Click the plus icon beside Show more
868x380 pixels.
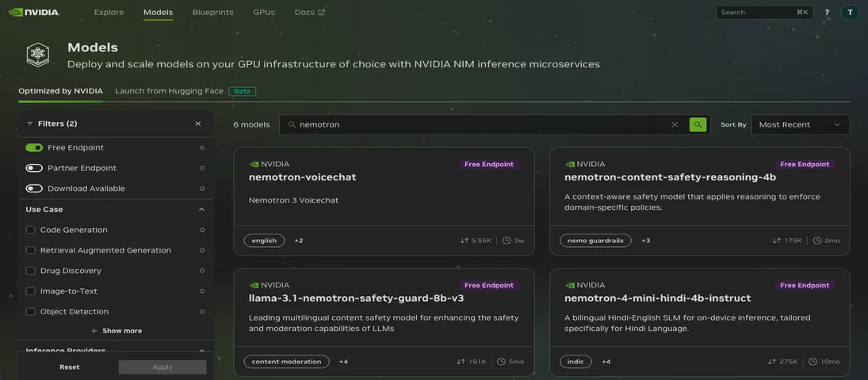[94, 331]
